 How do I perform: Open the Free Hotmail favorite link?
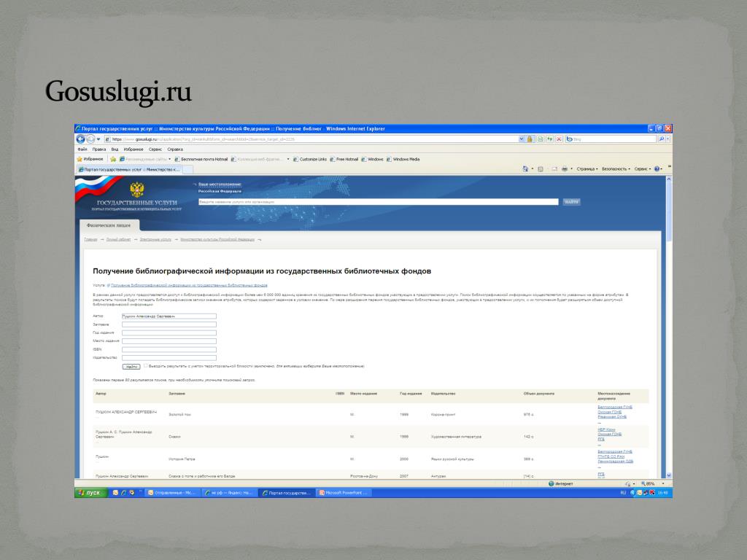[344, 159]
